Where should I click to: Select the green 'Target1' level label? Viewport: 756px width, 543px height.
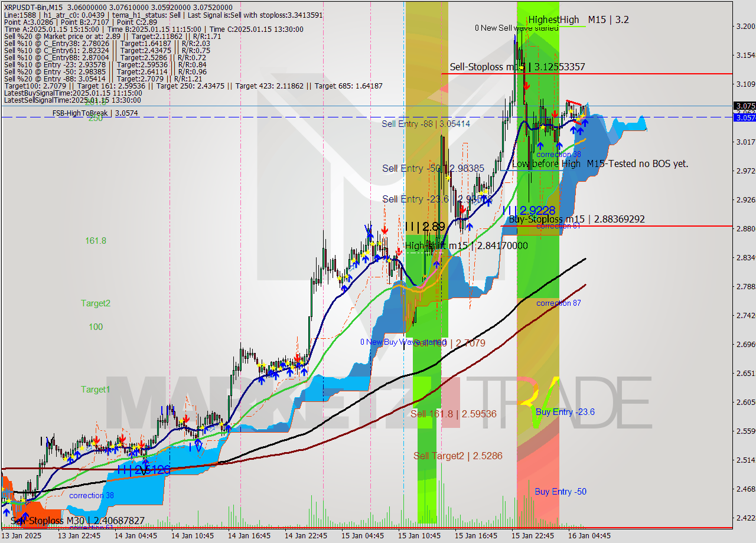[96, 390]
